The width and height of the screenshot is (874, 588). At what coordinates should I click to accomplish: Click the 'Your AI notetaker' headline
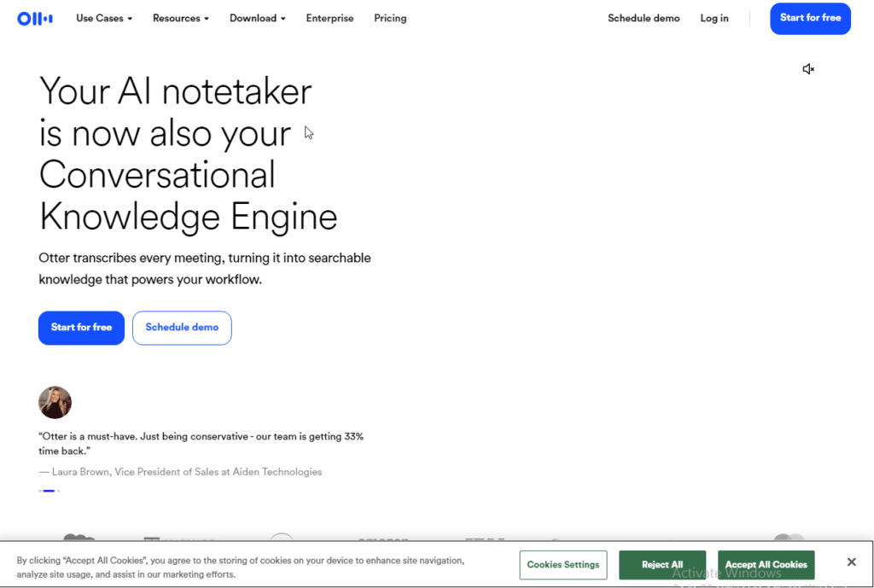coord(188,154)
